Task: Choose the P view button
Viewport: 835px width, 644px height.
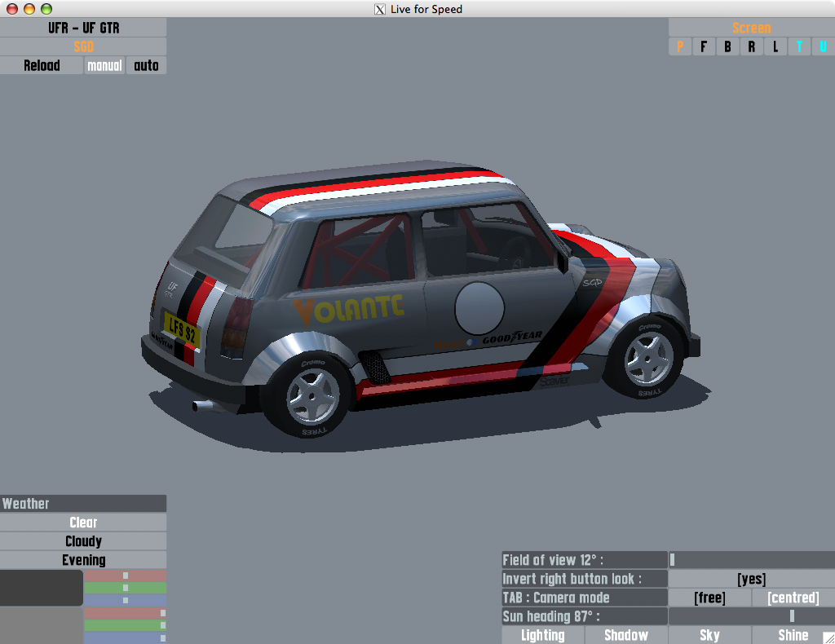Action: (679, 46)
